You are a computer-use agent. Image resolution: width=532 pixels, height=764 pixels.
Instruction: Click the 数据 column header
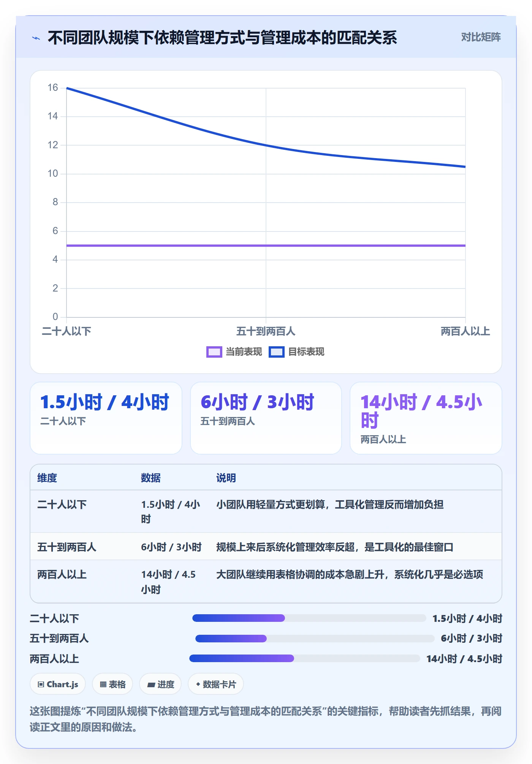150,478
